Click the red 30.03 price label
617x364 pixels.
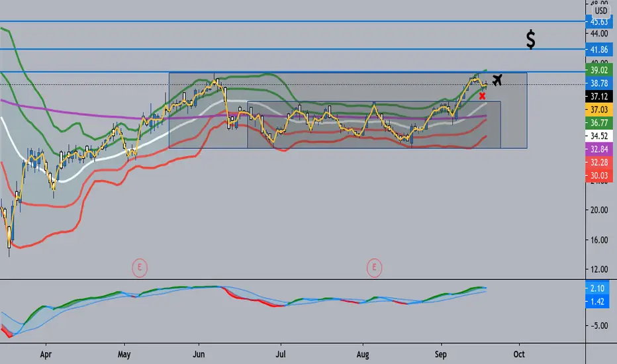point(599,175)
